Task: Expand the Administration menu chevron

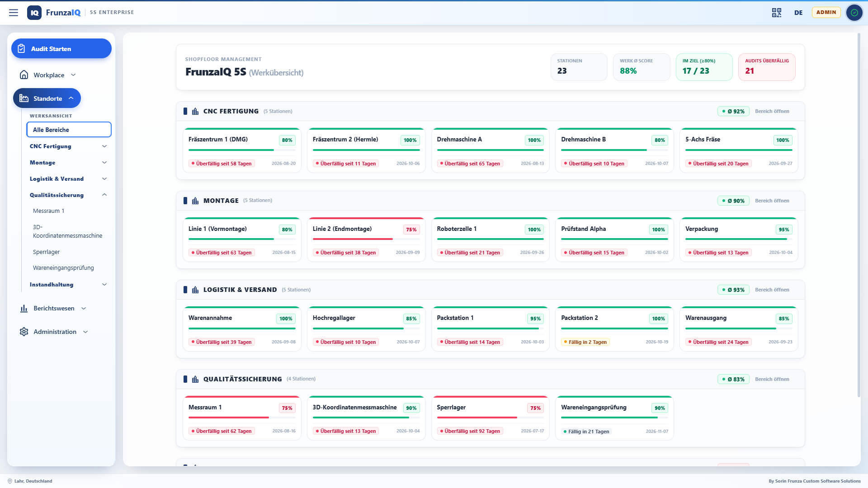Action: click(85, 332)
